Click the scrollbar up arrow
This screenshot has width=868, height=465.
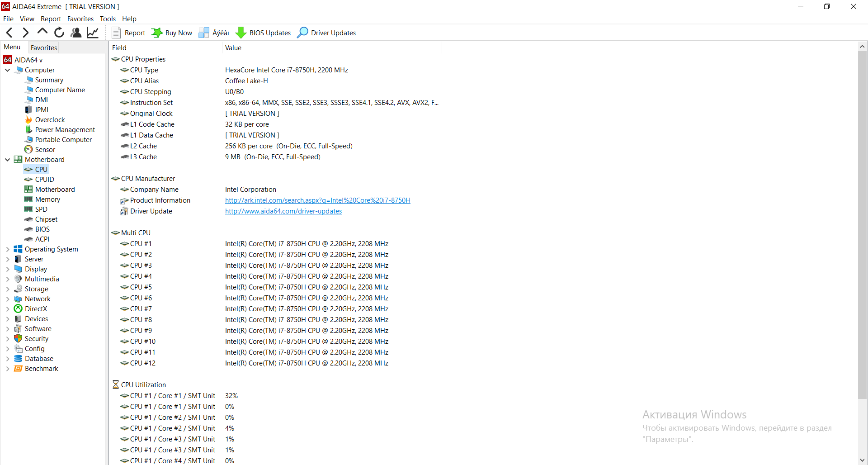point(863,46)
